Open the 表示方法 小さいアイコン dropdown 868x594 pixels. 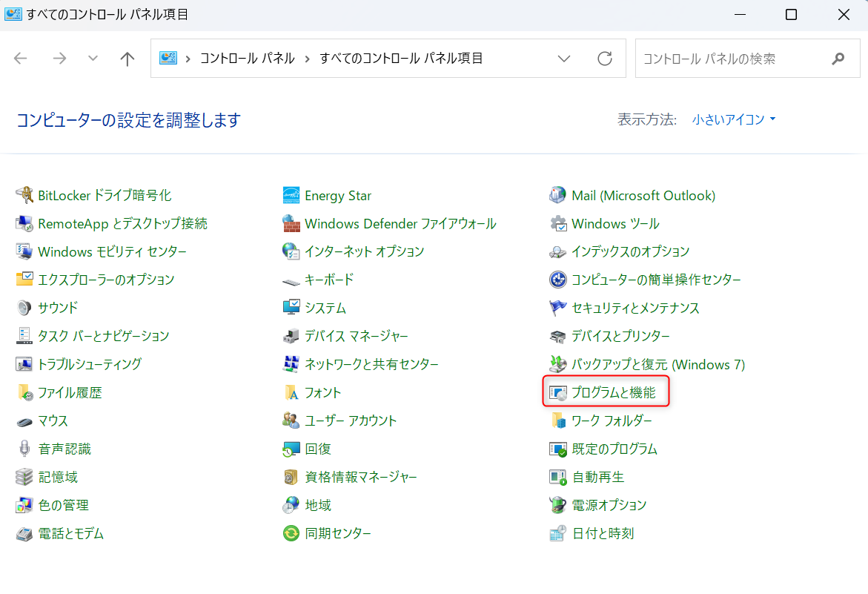[734, 119]
